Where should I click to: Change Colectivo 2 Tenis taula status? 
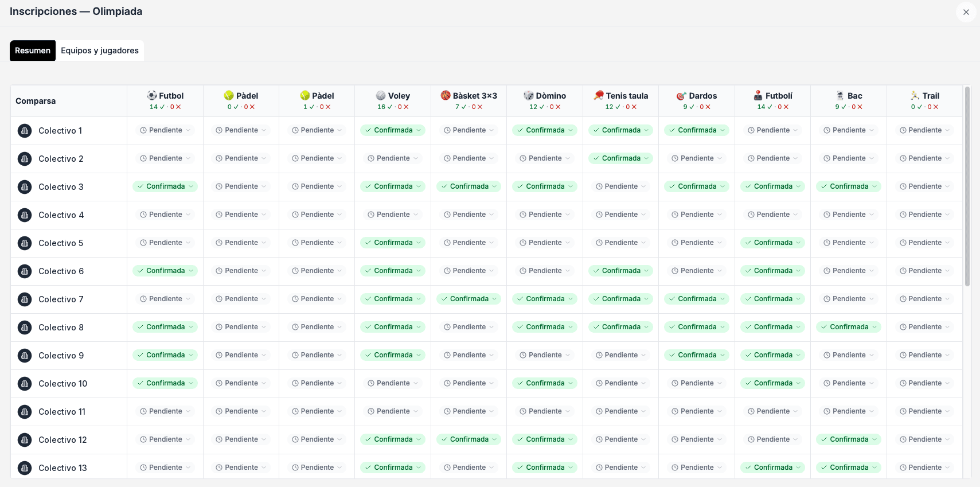point(620,158)
